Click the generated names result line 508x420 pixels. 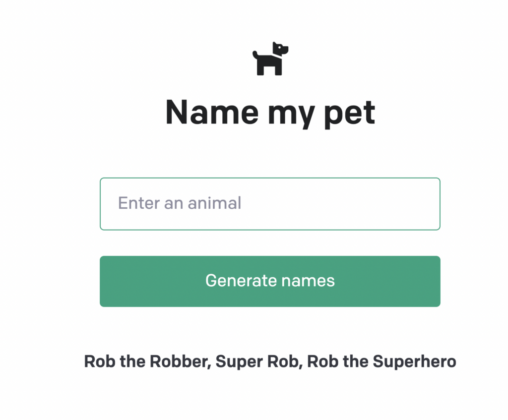270,361
